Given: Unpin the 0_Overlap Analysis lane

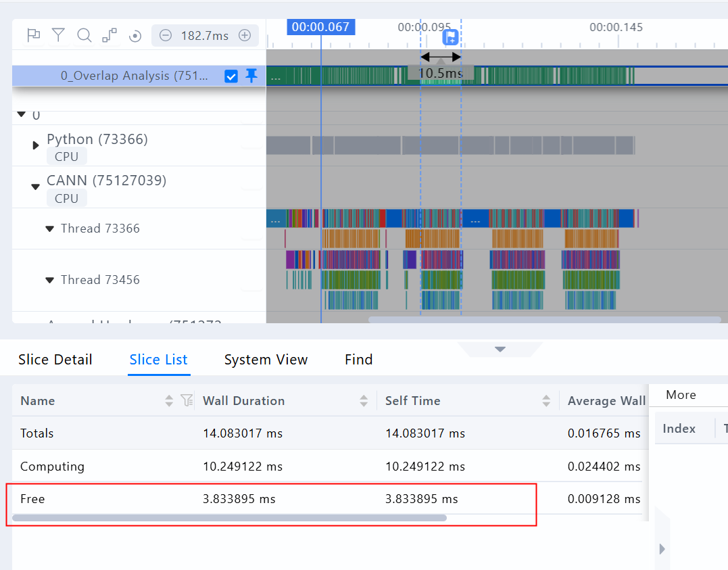Looking at the screenshot, I should 251,75.
